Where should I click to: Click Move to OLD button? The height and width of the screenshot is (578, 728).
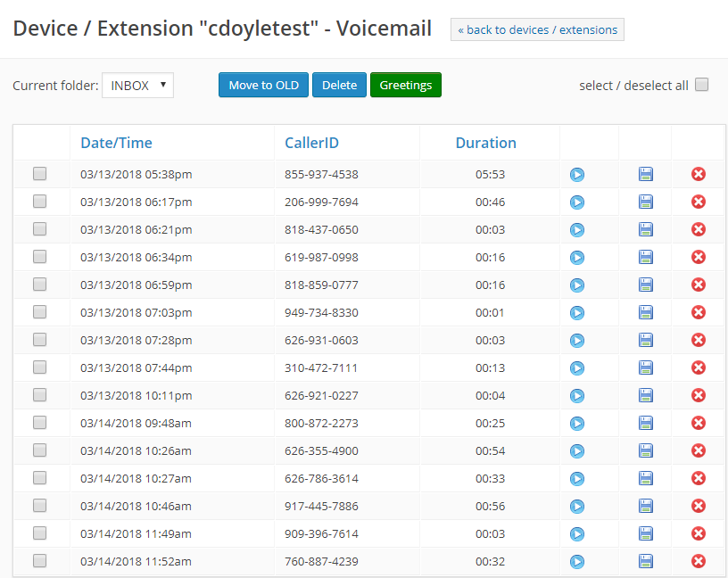[x=263, y=85]
